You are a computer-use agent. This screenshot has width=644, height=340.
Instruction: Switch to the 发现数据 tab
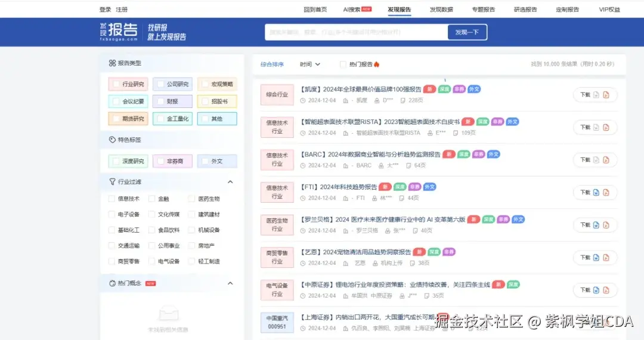pyautogui.click(x=441, y=10)
